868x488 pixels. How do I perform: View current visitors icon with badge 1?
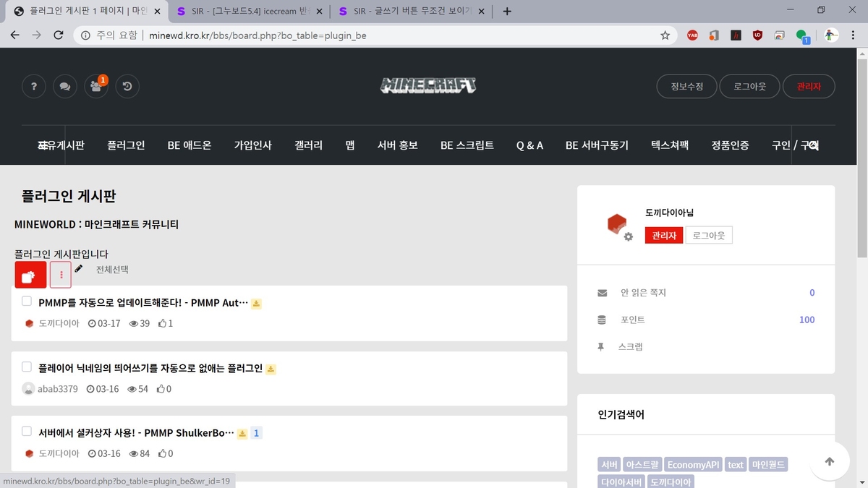[x=96, y=87]
